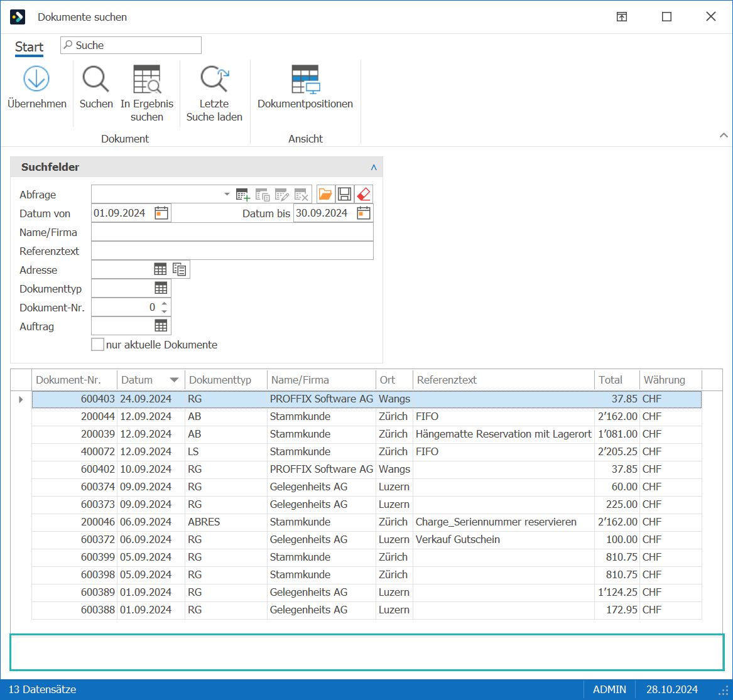Focus the ribbon Suche search box
The image size is (733, 700).
[x=131, y=45]
